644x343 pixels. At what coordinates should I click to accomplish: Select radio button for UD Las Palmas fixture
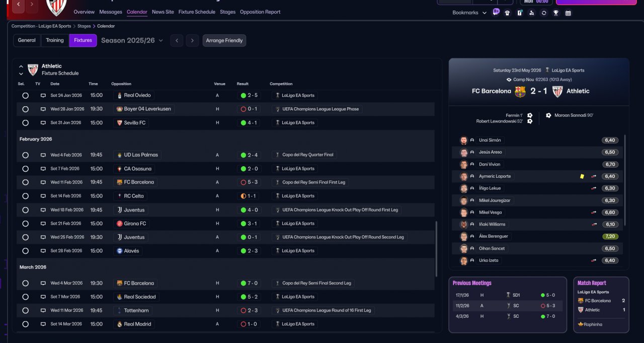click(26, 155)
